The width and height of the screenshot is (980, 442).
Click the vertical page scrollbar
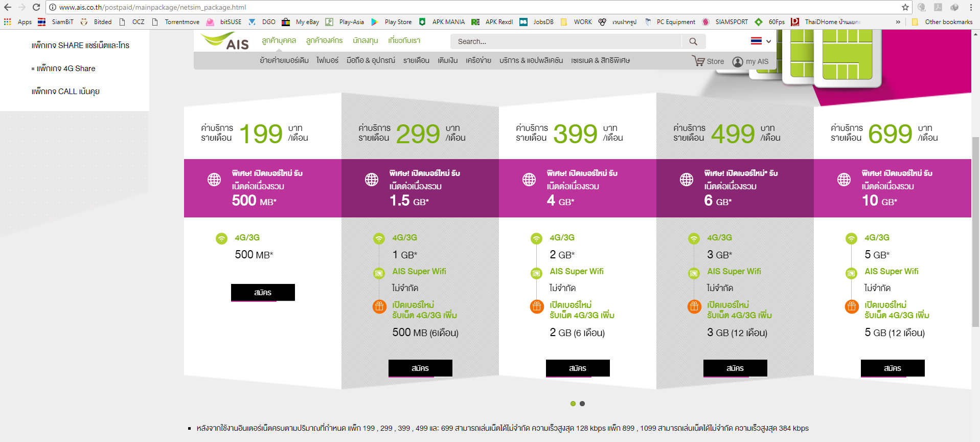pos(975,230)
